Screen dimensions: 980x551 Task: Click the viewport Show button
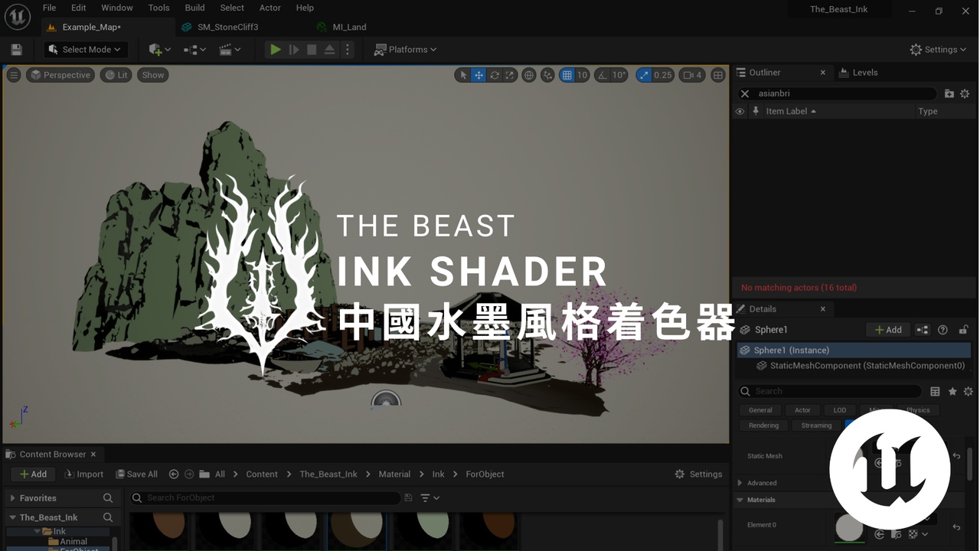[x=153, y=75]
